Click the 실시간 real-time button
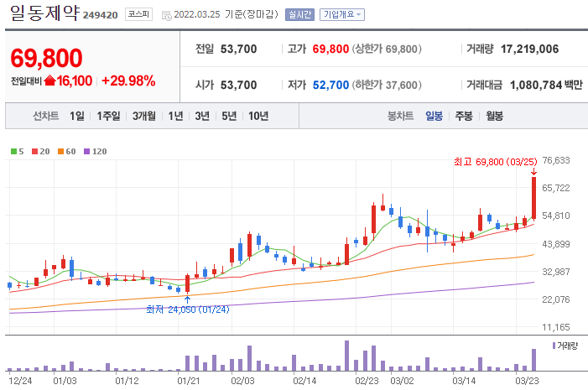Screen dimensions: 588x390 (x=299, y=14)
